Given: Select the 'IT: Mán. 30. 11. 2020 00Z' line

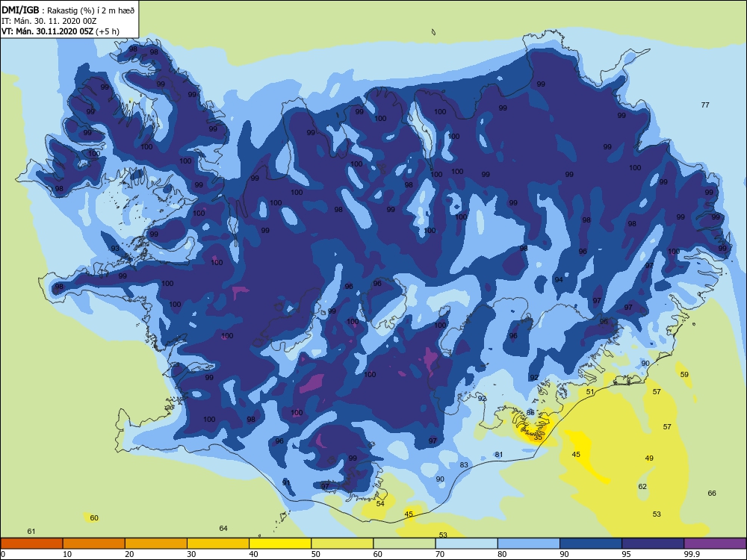Looking at the screenshot, I should (x=49, y=21).
